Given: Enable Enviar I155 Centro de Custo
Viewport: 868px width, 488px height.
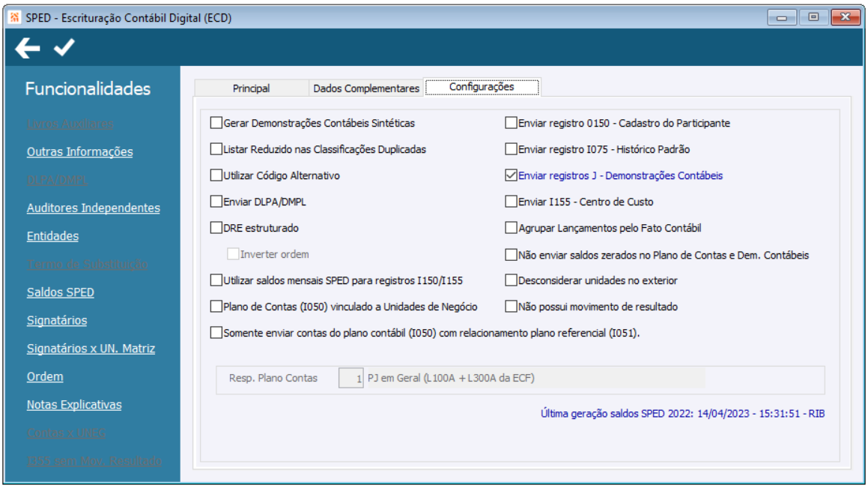Looking at the screenshot, I should (511, 202).
